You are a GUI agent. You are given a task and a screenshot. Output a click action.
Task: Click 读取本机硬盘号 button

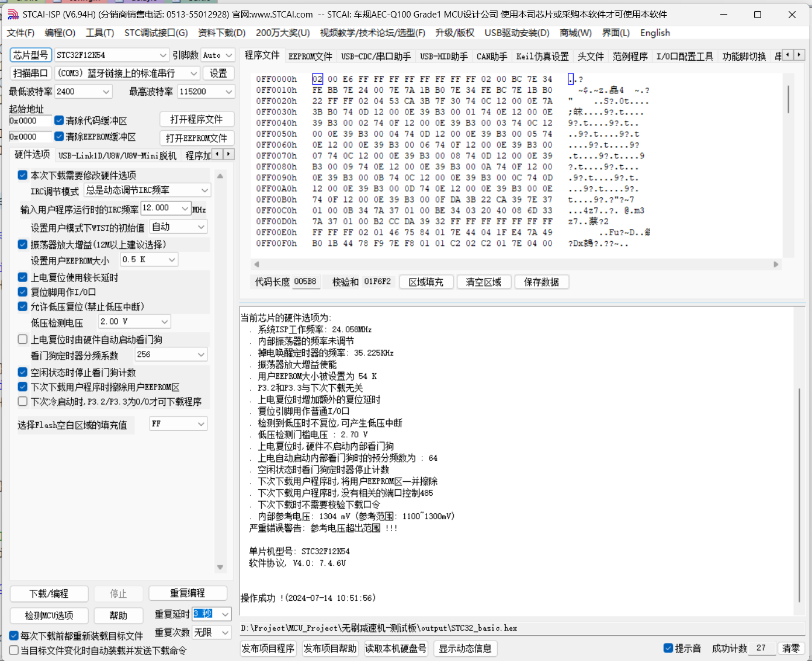[396, 648]
